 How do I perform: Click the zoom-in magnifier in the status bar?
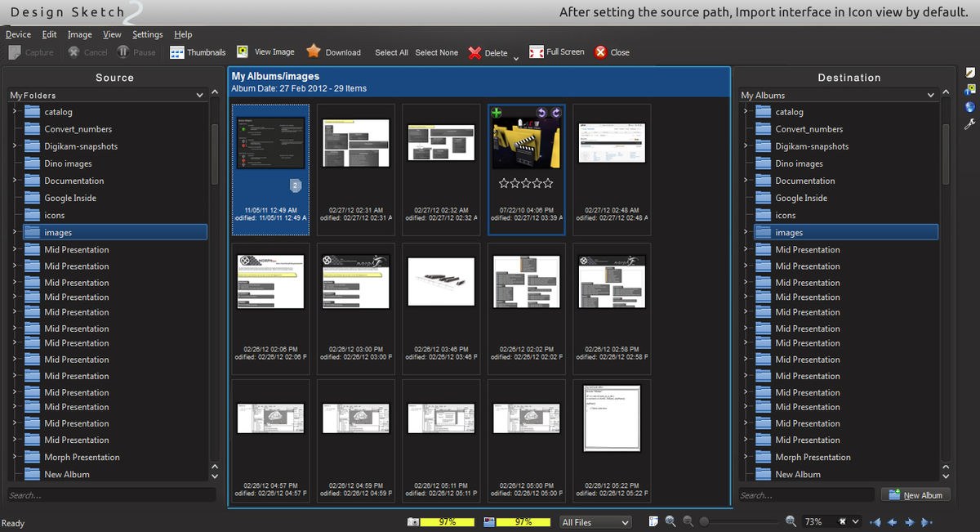[791, 521]
